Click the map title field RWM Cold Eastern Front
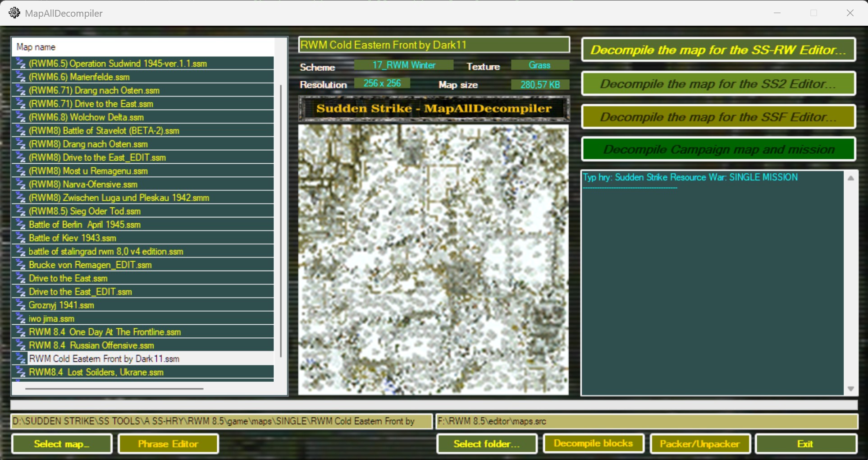This screenshot has height=460, width=868. click(x=434, y=45)
